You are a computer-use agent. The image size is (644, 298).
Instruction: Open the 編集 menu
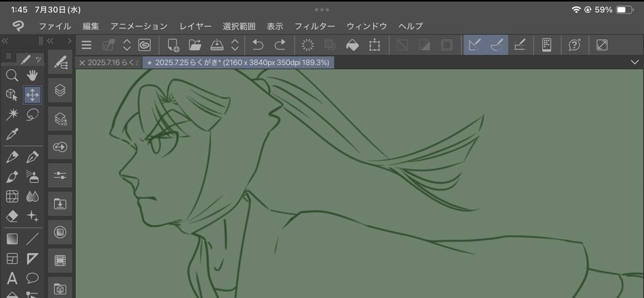coord(91,26)
